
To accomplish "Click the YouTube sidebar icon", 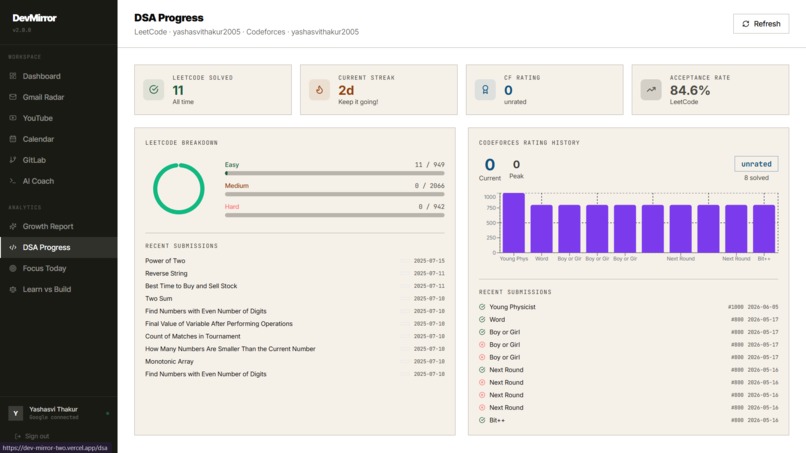I will [x=13, y=118].
